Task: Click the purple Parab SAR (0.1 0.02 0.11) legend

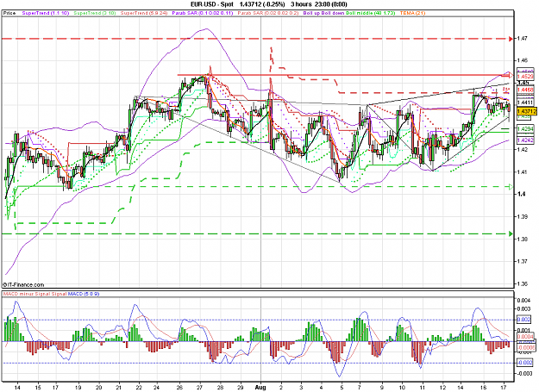Action: pyautogui.click(x=203, y=13)
